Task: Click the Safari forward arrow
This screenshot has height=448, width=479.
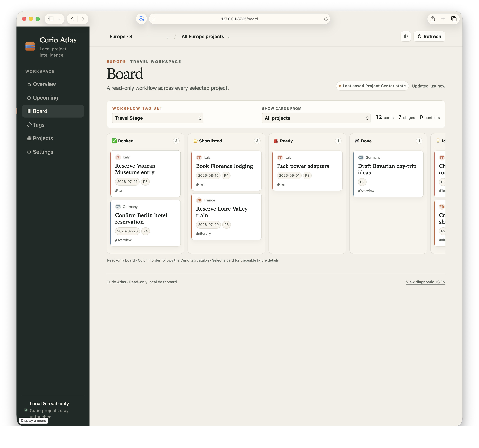Action: 83,19
